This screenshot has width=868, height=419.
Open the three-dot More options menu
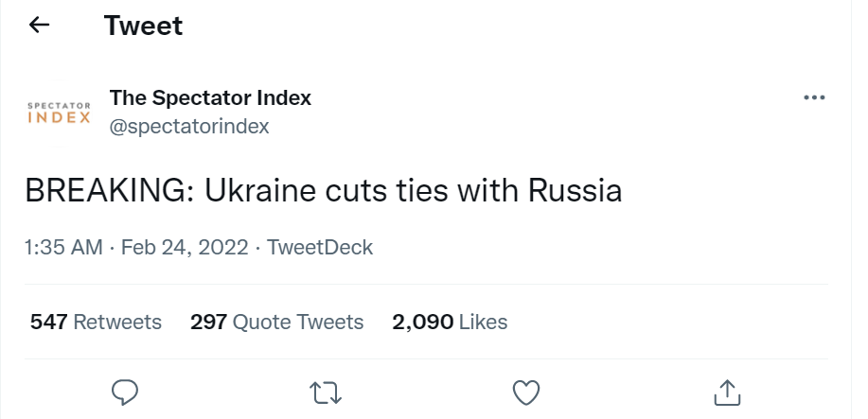[x=813, y=97]
